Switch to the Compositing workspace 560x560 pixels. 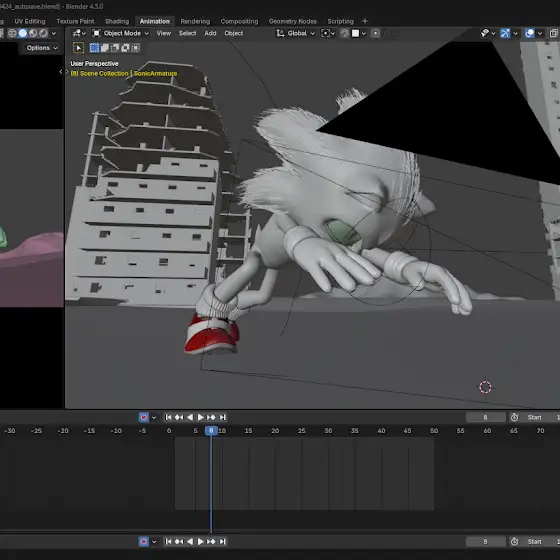(x=239, y=21)
